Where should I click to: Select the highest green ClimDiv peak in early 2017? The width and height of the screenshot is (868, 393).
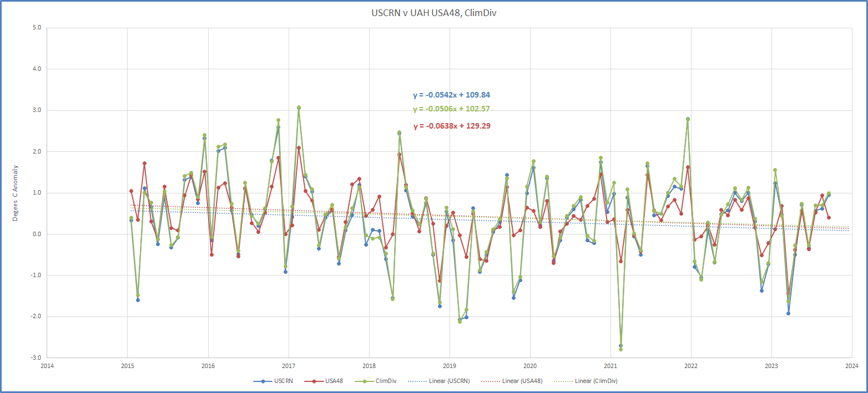(x=299, y=108)
